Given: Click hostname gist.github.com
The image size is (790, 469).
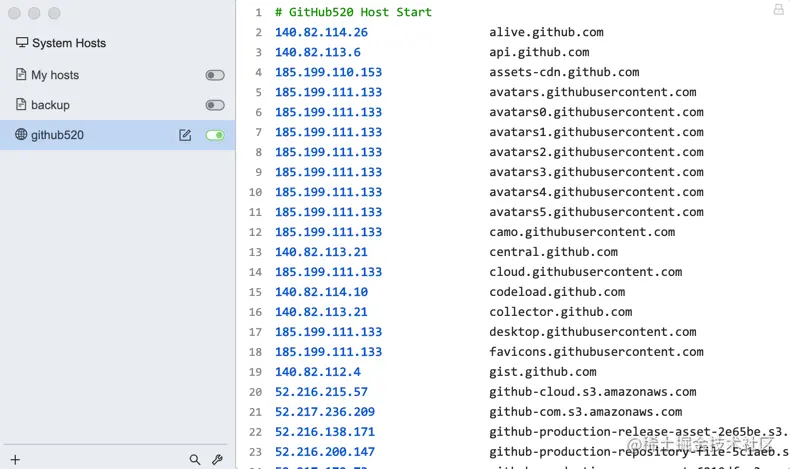Looking at the screenshot, I should 543,372.
